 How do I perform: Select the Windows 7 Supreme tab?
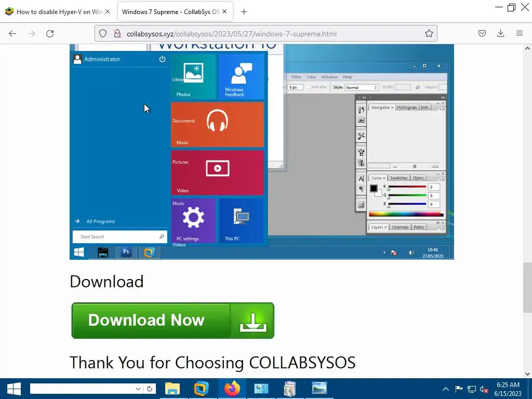175,12
